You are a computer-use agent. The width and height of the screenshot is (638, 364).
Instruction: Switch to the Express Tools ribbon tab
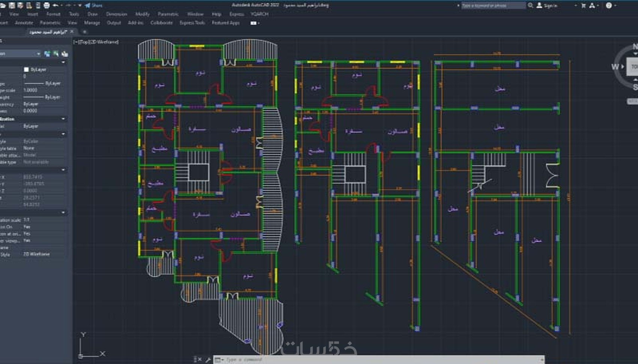click(x=192, y=23)
